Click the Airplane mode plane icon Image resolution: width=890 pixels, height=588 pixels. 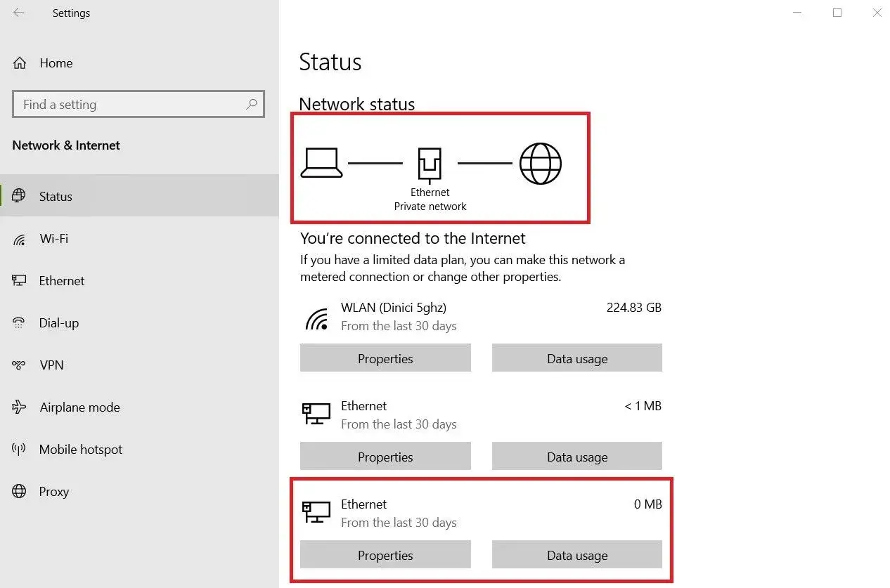(19, 407)
